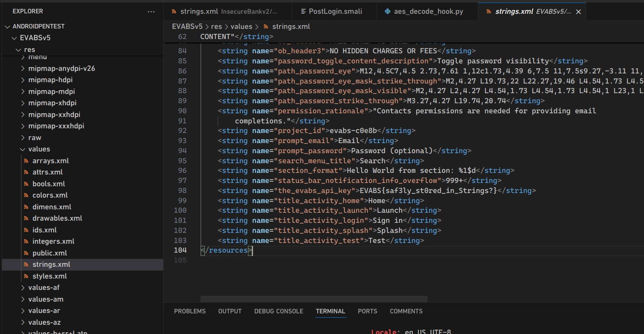The image size is (644, 334).
Task: Click permission_rationale string on line 90
Action: 407,111
